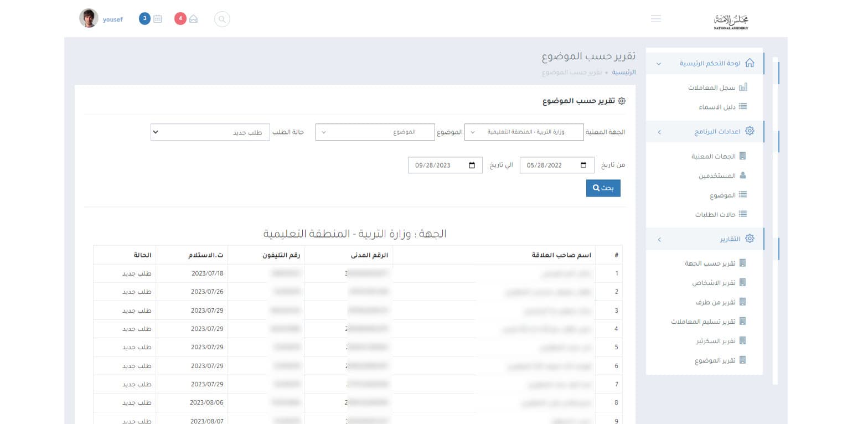Viewport: 868px width, 424px height.
Task: Click the date 2023/08/06 in the table
Action: (206, 402)
